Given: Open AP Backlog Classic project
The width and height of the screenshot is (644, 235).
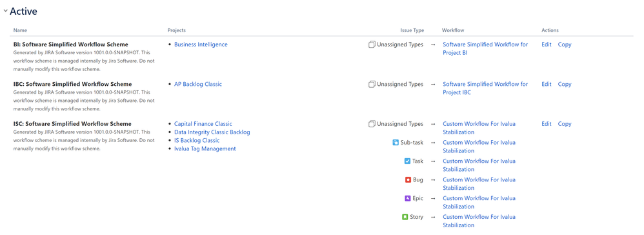Looking at the screenshot, I should click(198, 84).
